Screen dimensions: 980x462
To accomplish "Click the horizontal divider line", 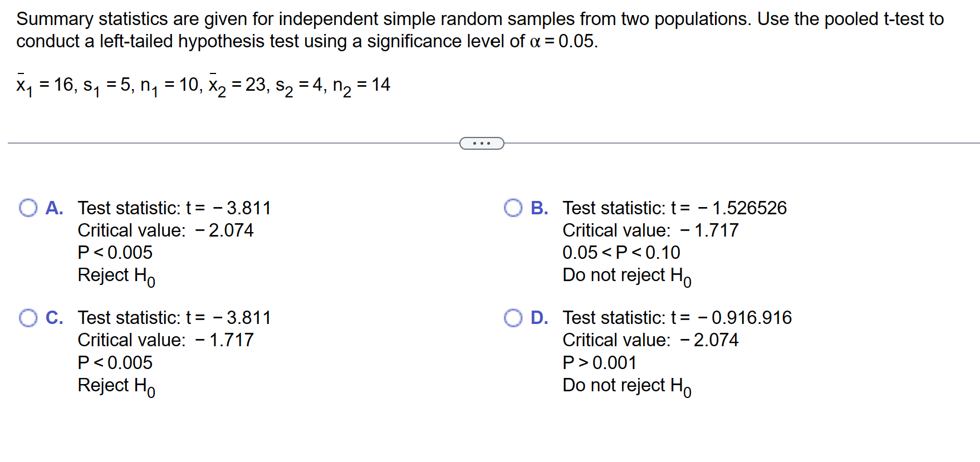I will point(223,143).
